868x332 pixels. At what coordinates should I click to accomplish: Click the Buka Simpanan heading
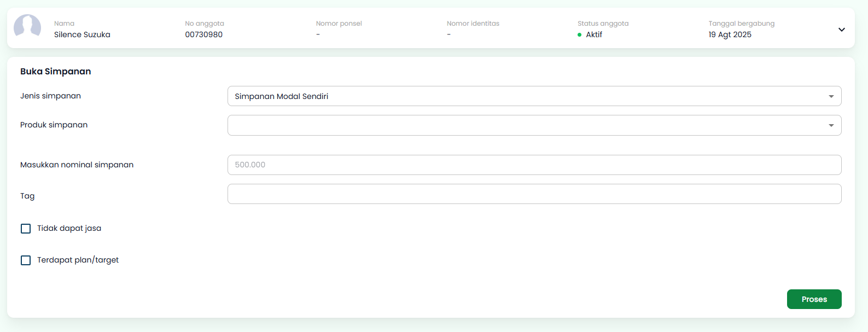[x=56, y=72]
